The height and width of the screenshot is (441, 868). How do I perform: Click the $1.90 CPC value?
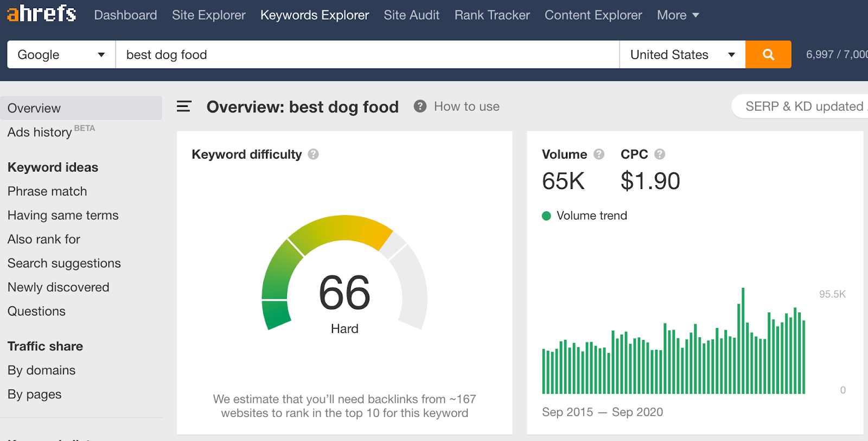click(650, 181)
